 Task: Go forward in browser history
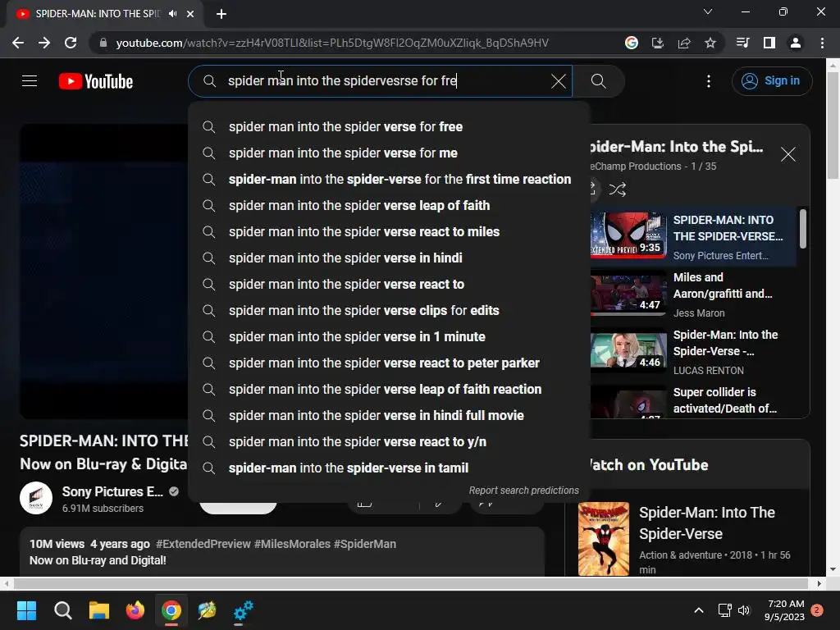(44, 43)
